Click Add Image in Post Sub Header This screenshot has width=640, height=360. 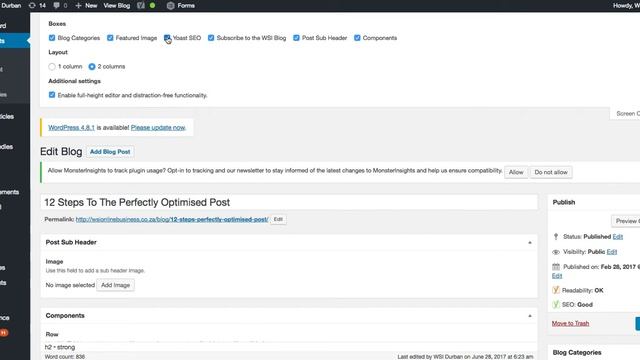pyautogui.click(x=116, y=285)
